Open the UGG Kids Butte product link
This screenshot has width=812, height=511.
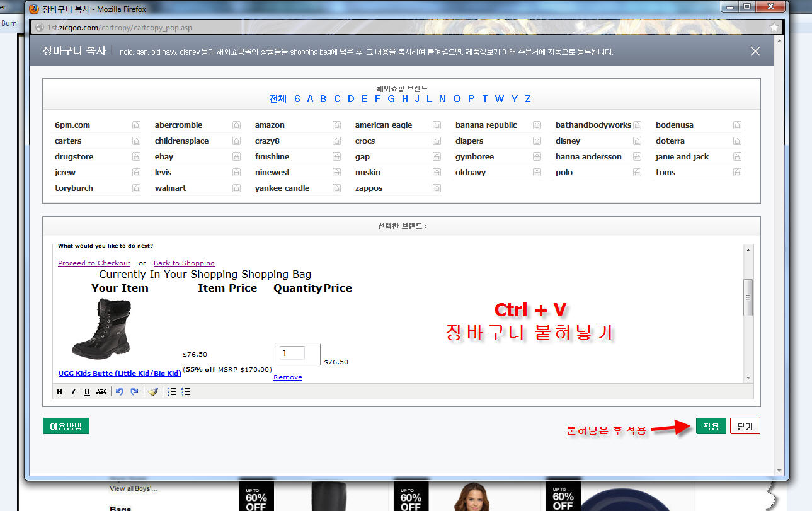click(x=120, y=374)
